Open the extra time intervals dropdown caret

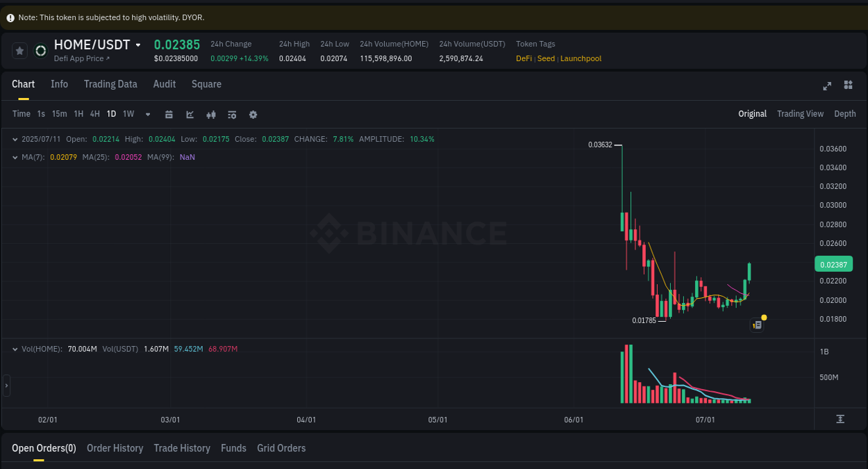coord(147,114)
